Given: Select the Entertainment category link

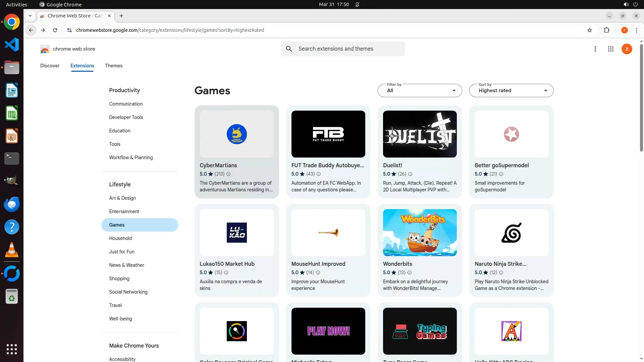Looking at the screenshot, I should point(124,212).
